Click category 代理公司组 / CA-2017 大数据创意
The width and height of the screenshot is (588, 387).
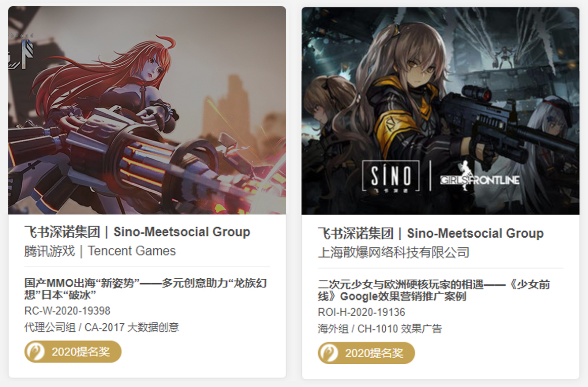[102, 327]
